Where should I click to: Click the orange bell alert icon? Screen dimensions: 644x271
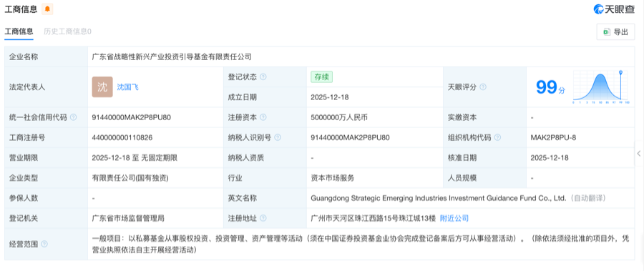pyautogui.click(x=47, y=9)
